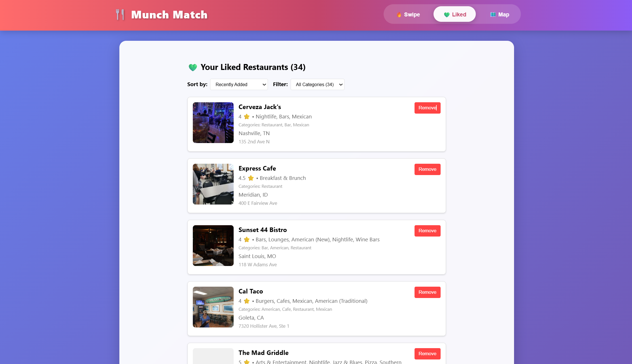Click the Munch Match title
632x364 pixels.
pyautogui.click(x=169, y=15)
